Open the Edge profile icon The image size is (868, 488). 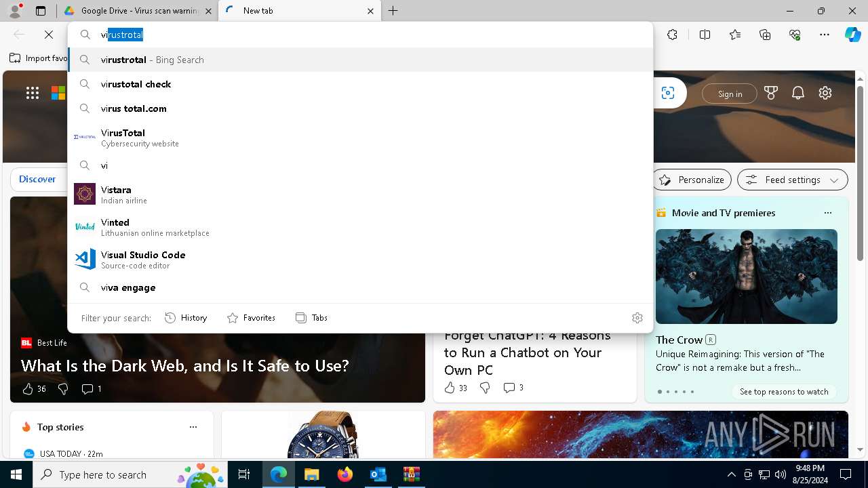pos(15,11)
